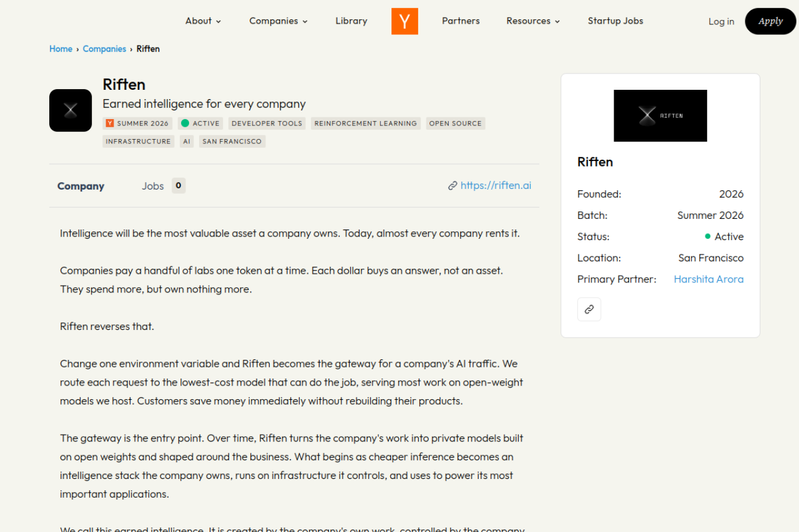Click the Active status tag
The width and height of the screenshot is (799, 532).
click(200, 123)
